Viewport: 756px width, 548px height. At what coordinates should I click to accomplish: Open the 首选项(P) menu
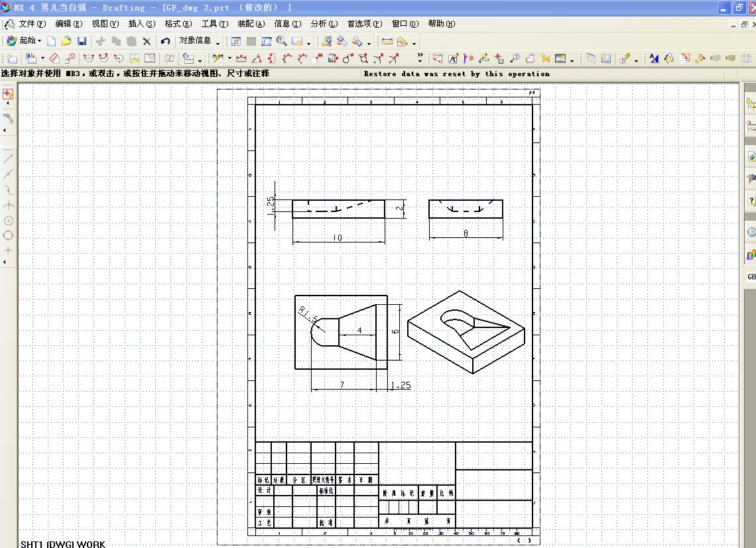click(x=365, y=24)
